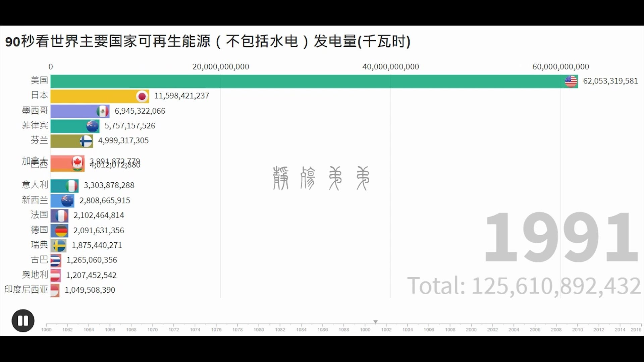Click the flag on the 菲律宾 bar
The height and width of the screenshot is (362, 644).
(93, 126)
